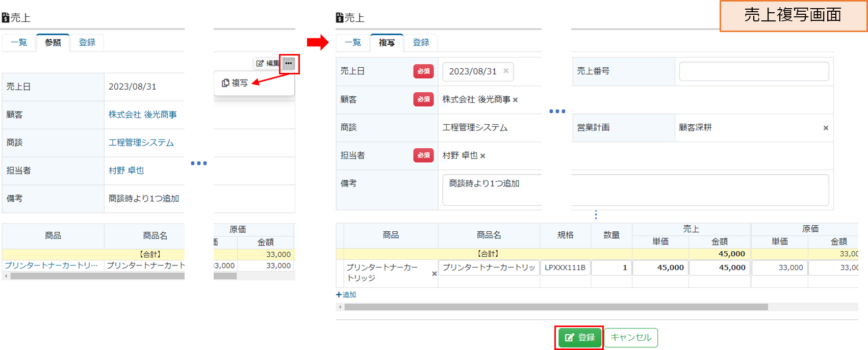Click the sales 金額 field 45,000 in product row

(x=720, y=267)
